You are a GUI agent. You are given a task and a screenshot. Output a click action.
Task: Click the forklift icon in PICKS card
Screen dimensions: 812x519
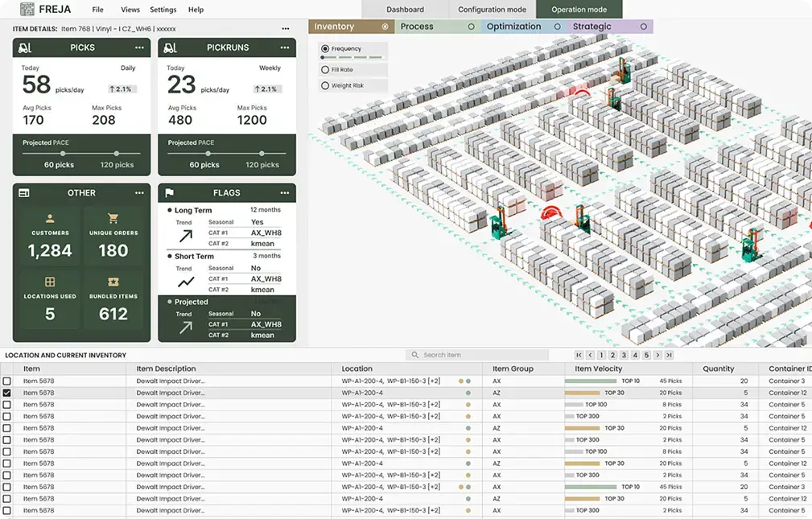point(24,48)
